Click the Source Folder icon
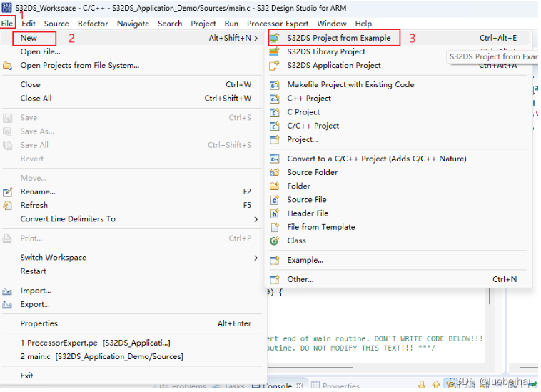 (x=274, y=173)
